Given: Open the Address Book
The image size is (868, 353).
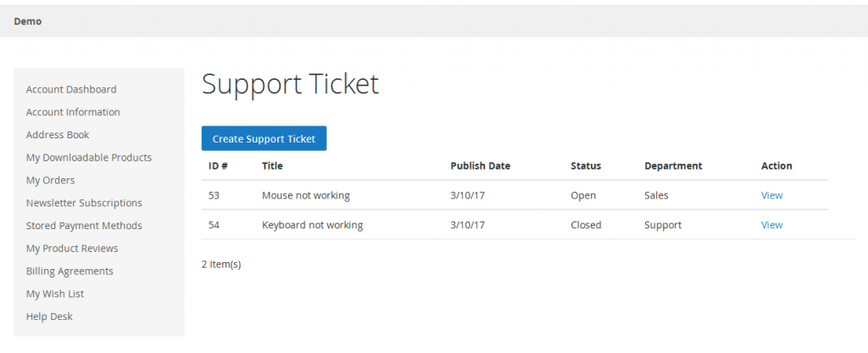Looking at the screenshot, I should (58, 135).
